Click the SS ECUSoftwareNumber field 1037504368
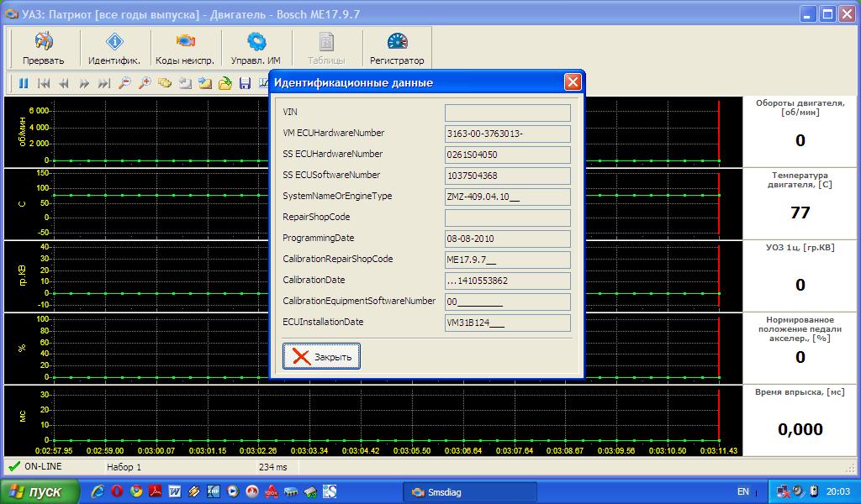The width and height of the screenshot is (861, 504). pos(507,176)
